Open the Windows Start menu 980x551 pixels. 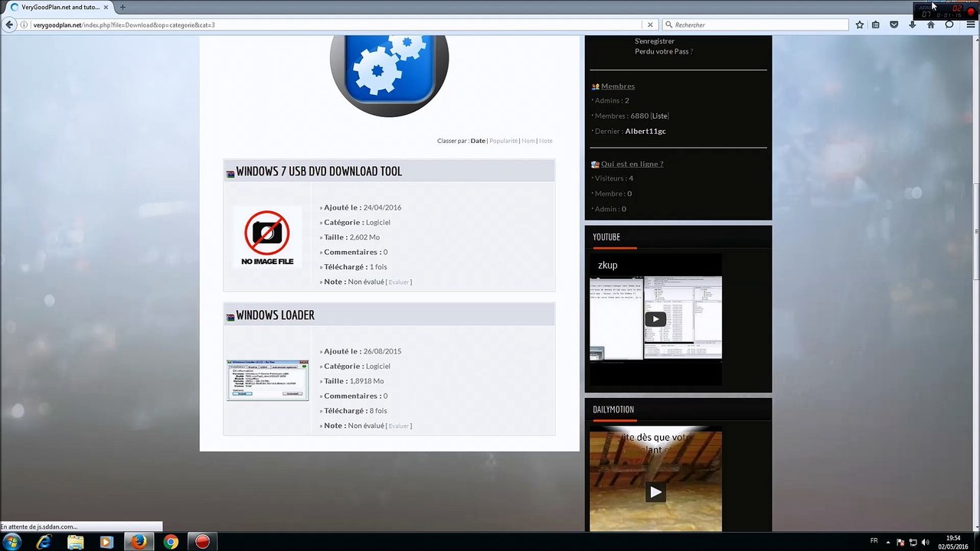(11, 542)
